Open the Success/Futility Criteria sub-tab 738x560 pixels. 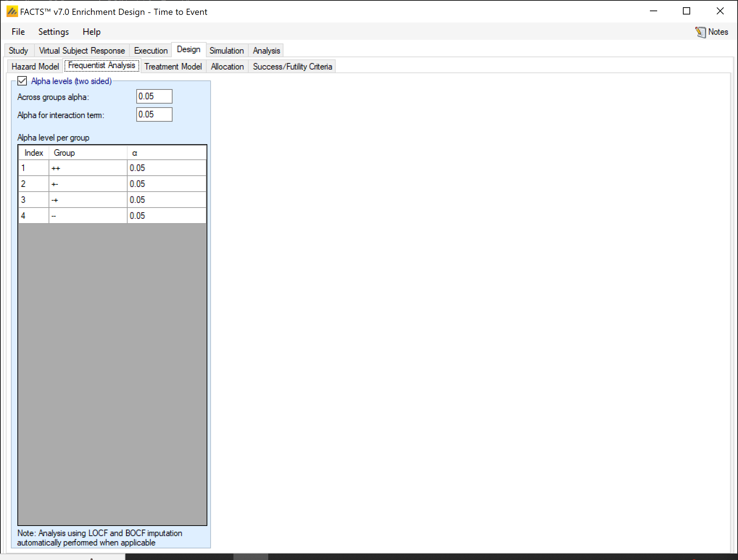[x=292, y=67]
